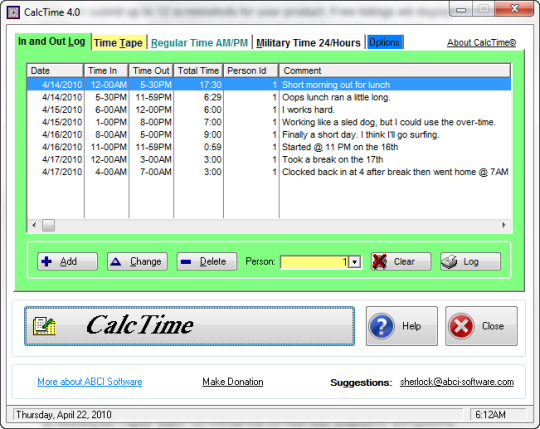Select row 'Finally a short day'

[x=269, y=135]
